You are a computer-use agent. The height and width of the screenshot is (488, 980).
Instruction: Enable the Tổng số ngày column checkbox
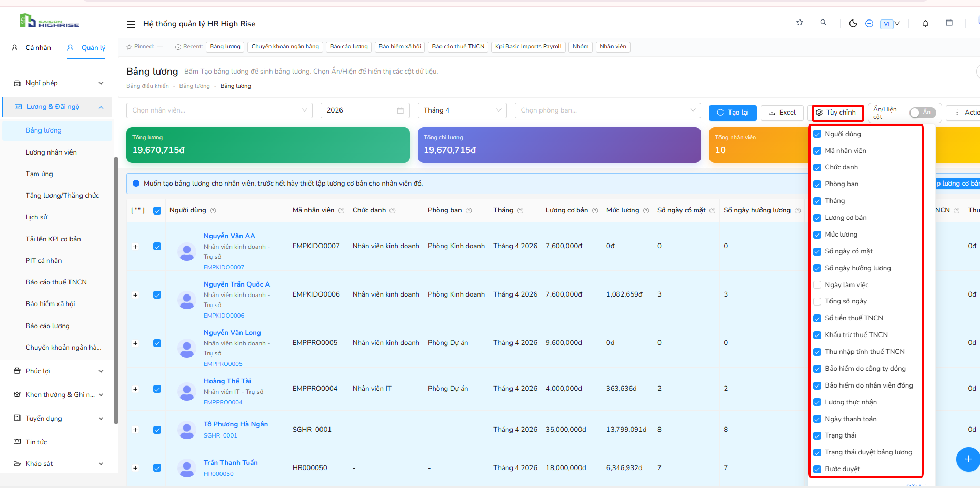(817, 301)
